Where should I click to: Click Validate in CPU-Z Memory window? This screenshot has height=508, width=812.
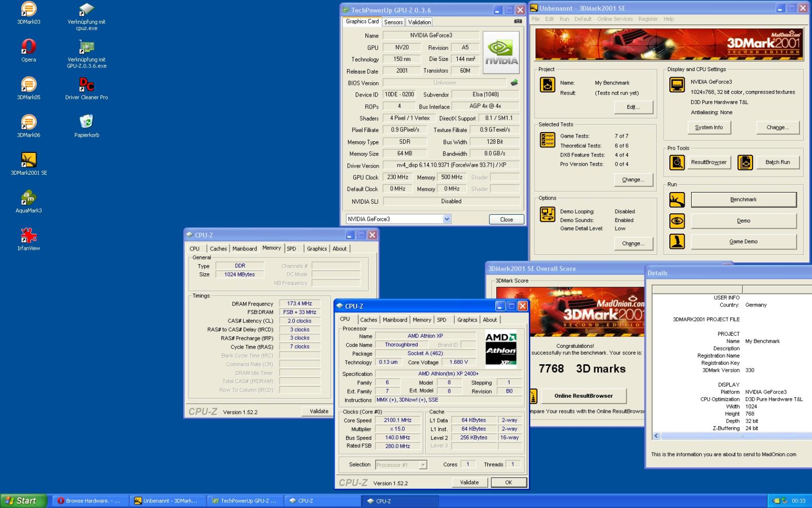pyautogui.click(x=319, y=411)
